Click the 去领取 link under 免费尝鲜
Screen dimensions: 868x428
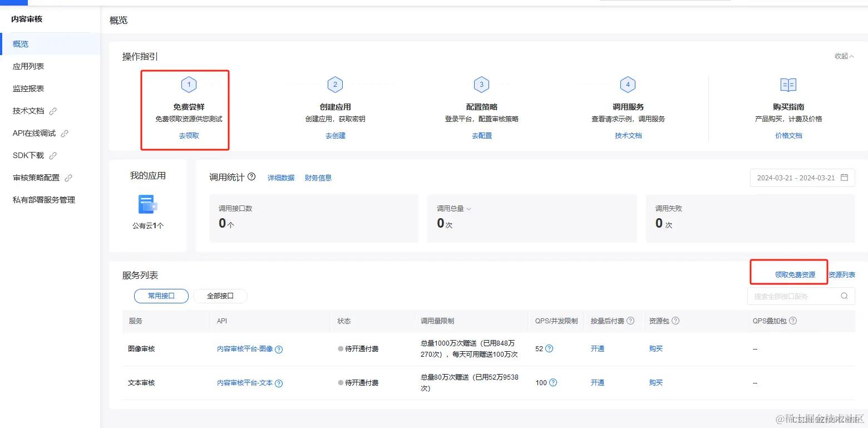(x=189, y=136)
